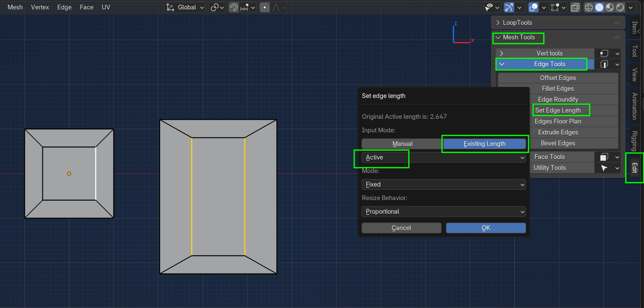This screenshot has width=644, height=308.
Task: Open the snap settings icon dropdown
Action: (249, 8)
